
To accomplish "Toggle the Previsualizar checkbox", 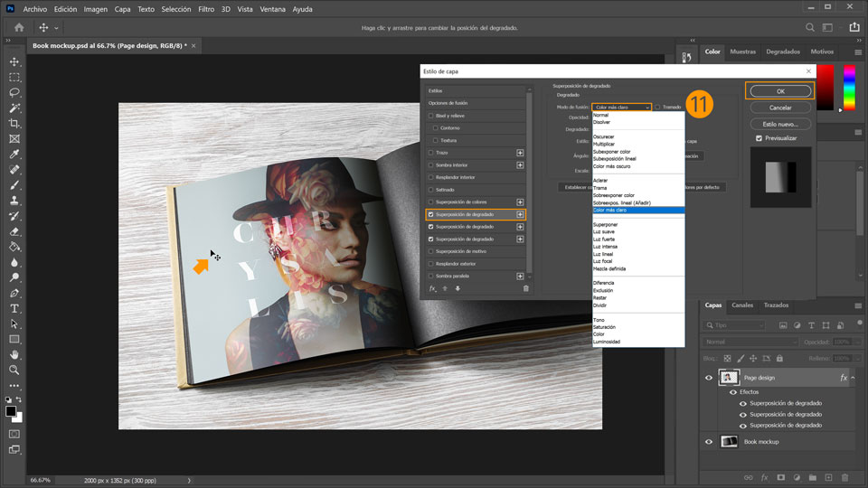I will pos(759,138).
